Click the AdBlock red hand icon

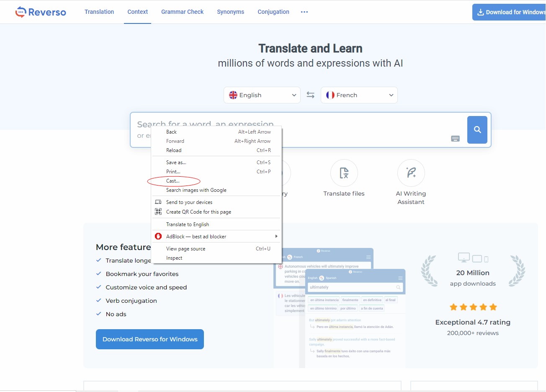click(158, 236)
